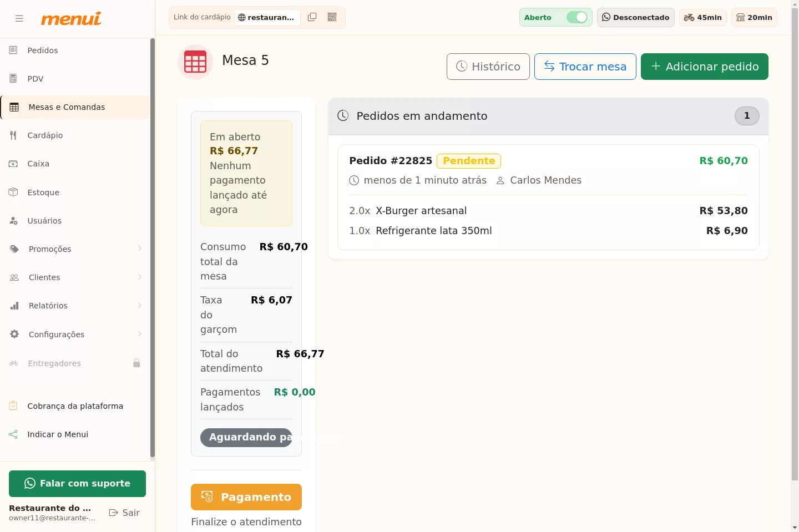Open Pedidos in the sidebar
The height and width of the screenshot is (532, 799).
click(75, 50)
